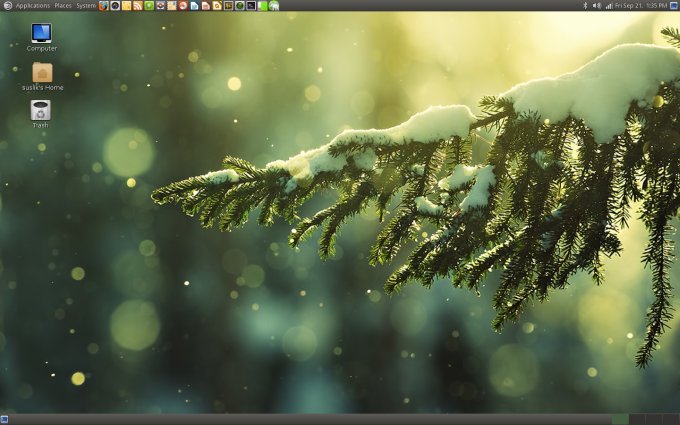Open the Applications menu
The image size is (680, 425).
[x=33, y=6]
